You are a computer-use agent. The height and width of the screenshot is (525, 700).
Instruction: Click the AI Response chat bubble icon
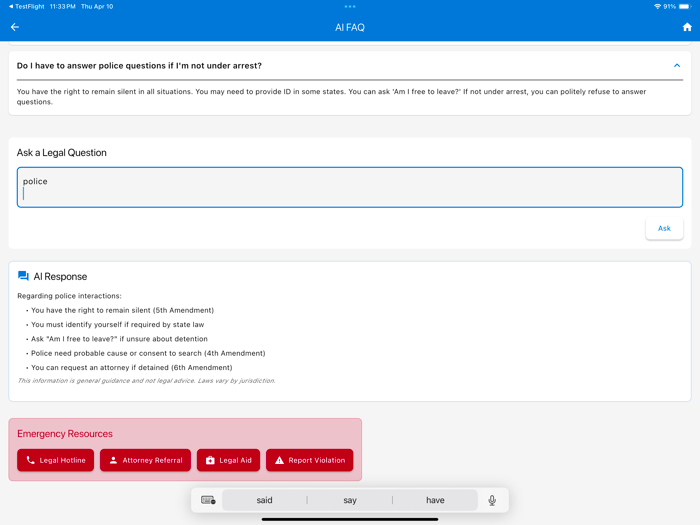coord(23,276)
